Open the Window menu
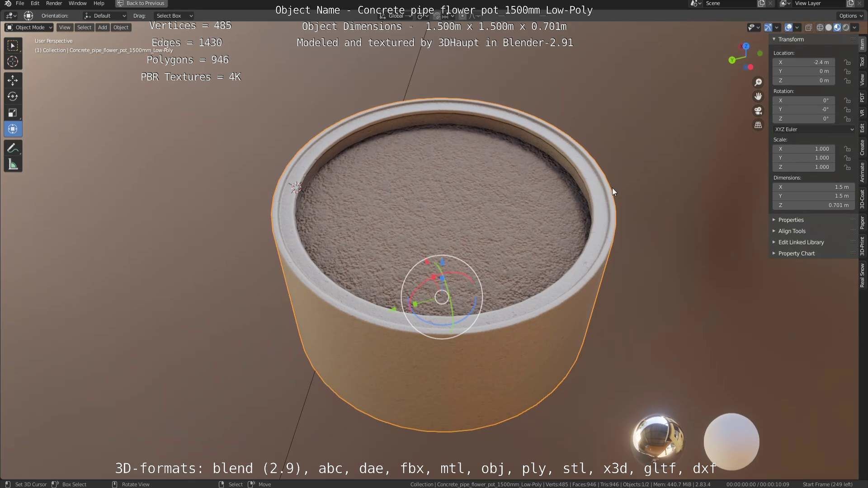This screenshot has height=488, width=868. tap(77, 3)
